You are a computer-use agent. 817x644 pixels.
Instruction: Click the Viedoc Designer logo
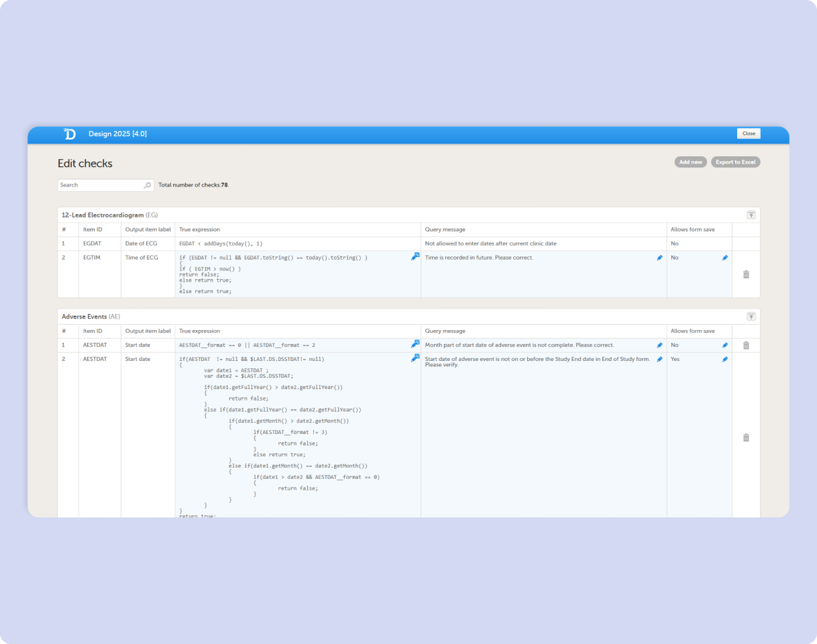click(x=70, y=134)
